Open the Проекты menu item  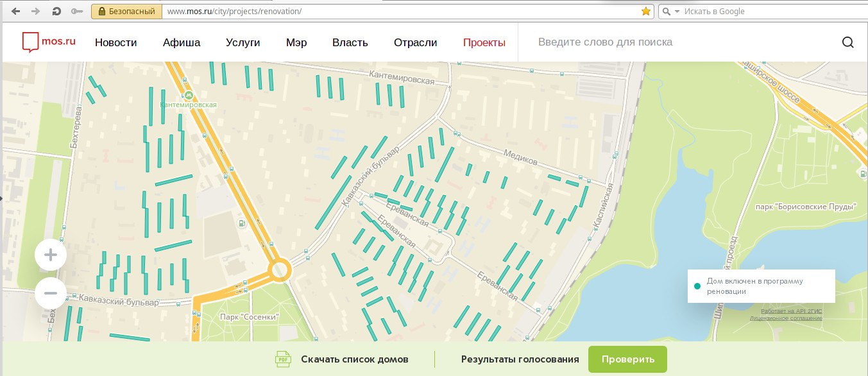[x=484, y=43]
